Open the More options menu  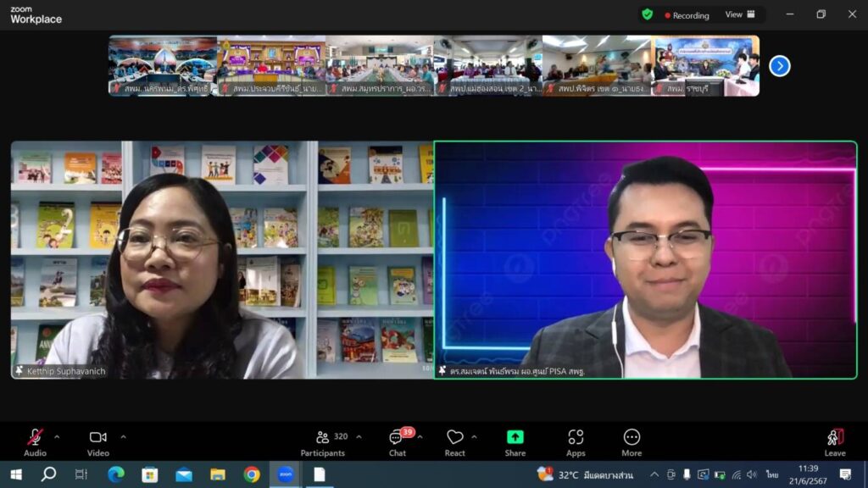coord(632,443)
